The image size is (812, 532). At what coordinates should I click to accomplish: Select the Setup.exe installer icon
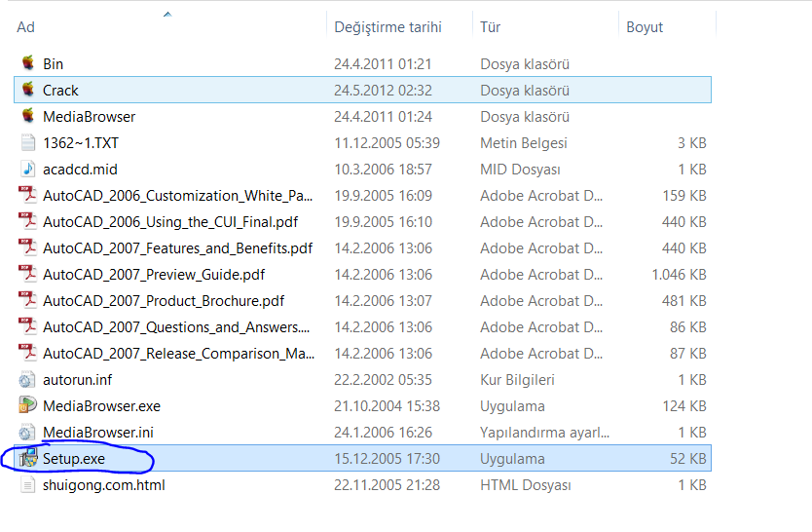[x=28, y=459]
